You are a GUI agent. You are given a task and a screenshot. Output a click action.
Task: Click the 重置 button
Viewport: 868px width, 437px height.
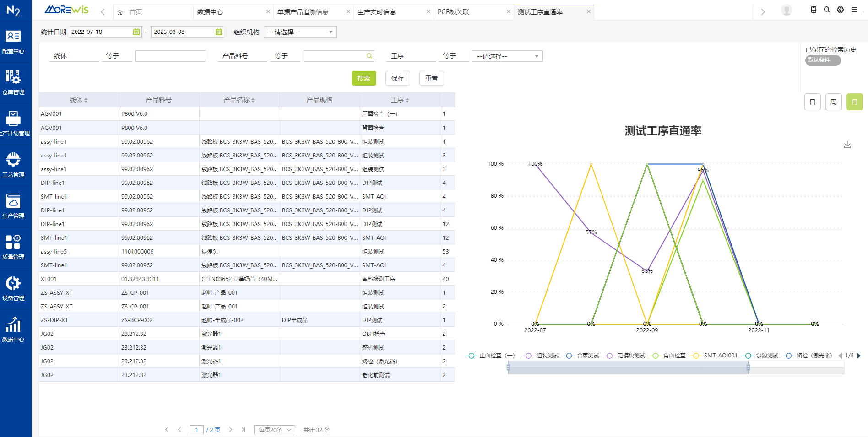[431, 78]
